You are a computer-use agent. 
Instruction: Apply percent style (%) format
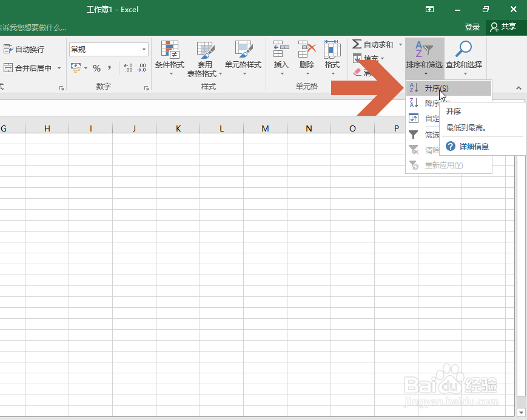(97, 68)
